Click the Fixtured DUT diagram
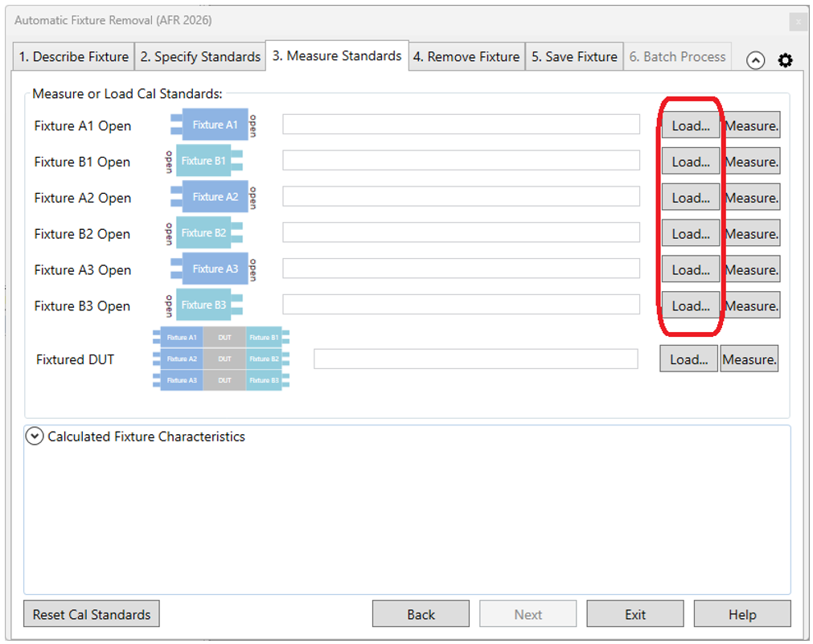Image resolution: width=813 pixels, height=644 pixels. click(x=221, y=359)
